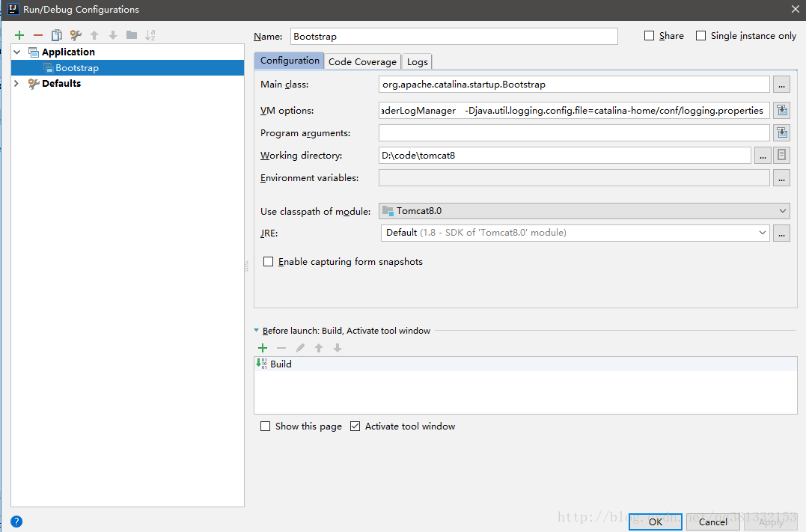
Task: Expand VM options field editor
Action: pyautogui.click(x=782, y=110)
